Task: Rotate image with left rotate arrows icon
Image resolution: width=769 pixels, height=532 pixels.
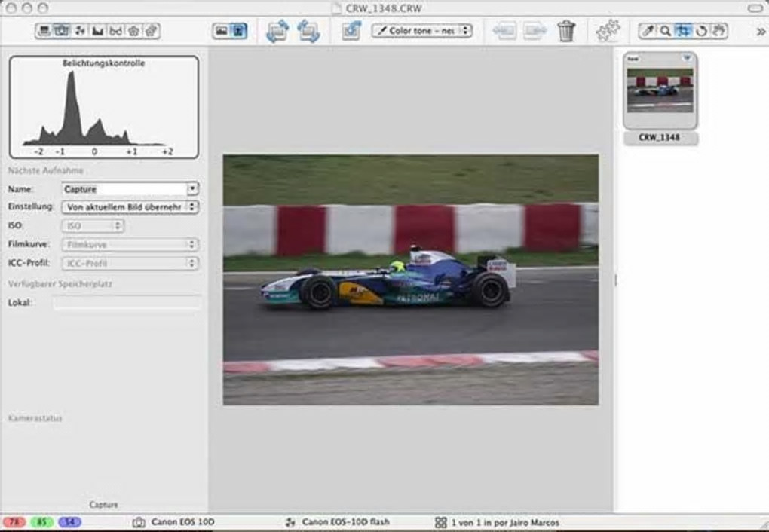Action: coord(277,31)
